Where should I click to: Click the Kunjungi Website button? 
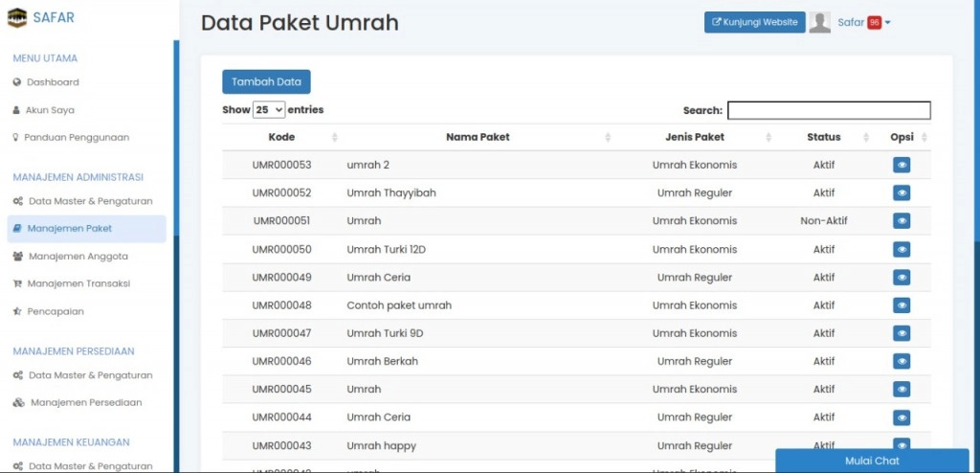754,23
